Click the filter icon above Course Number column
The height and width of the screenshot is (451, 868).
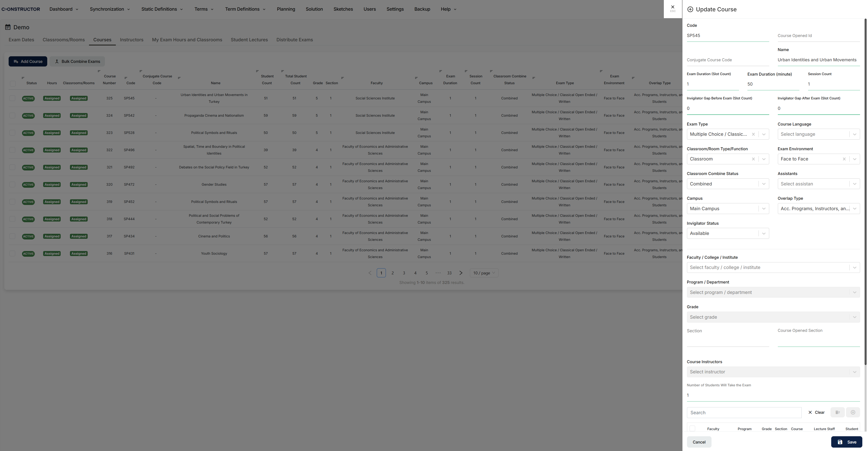pos(99,71)
